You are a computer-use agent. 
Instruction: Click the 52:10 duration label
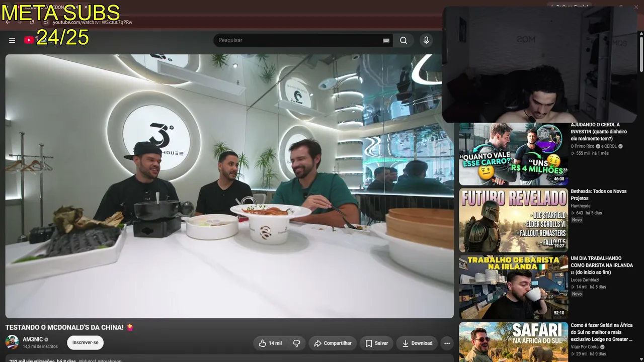(x=559, y=313)
